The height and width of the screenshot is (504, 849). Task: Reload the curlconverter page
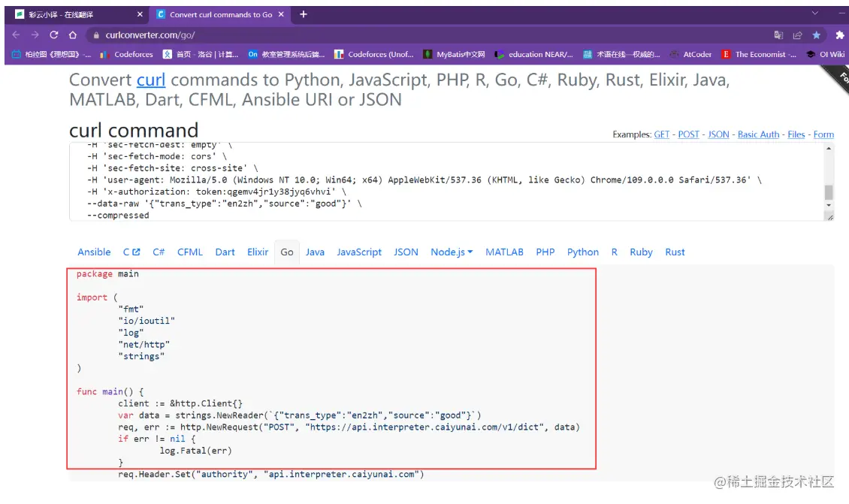pos(53,35)
